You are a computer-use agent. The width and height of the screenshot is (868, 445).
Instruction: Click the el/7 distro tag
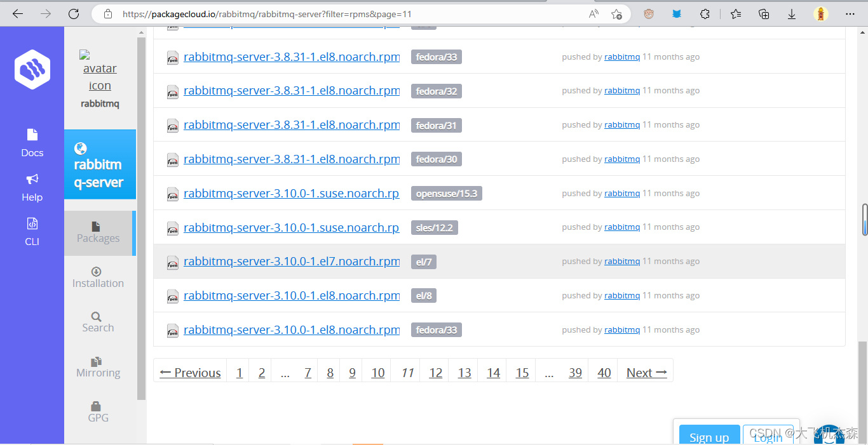[424, 262]
